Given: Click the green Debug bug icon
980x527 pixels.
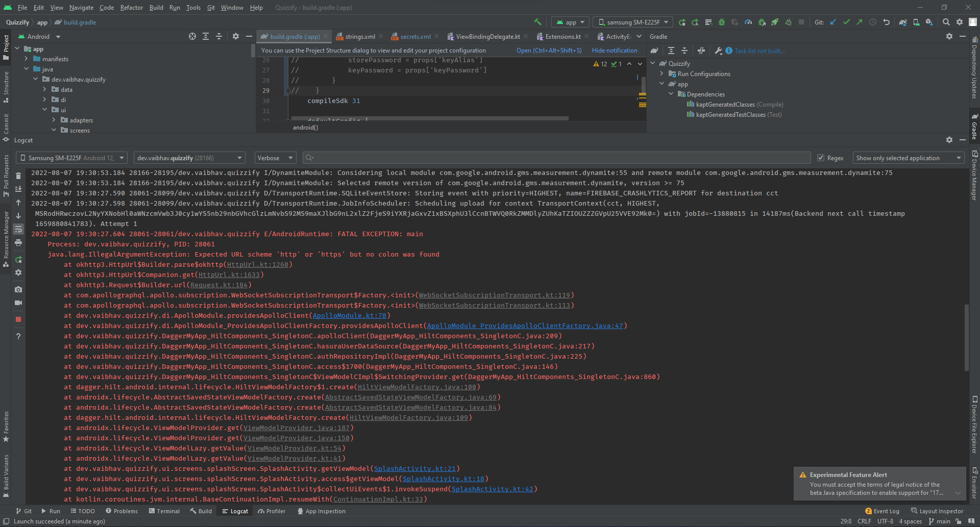Looking at the screenshot, I should coord(722,22).
